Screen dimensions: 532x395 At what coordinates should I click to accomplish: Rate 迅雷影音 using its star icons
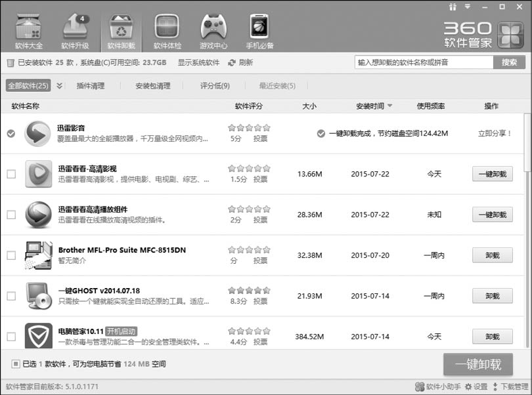click(x=249, y=128)
